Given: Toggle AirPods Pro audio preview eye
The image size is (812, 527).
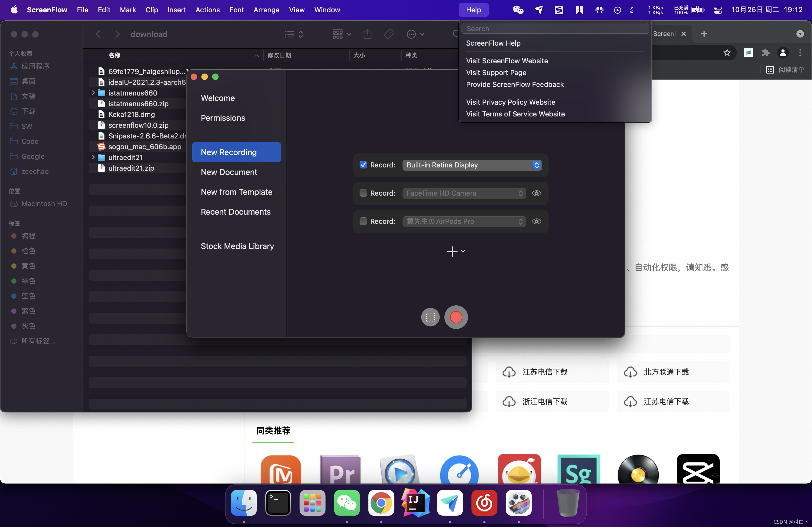Looking at the screenshot, I should coord(536,222).
